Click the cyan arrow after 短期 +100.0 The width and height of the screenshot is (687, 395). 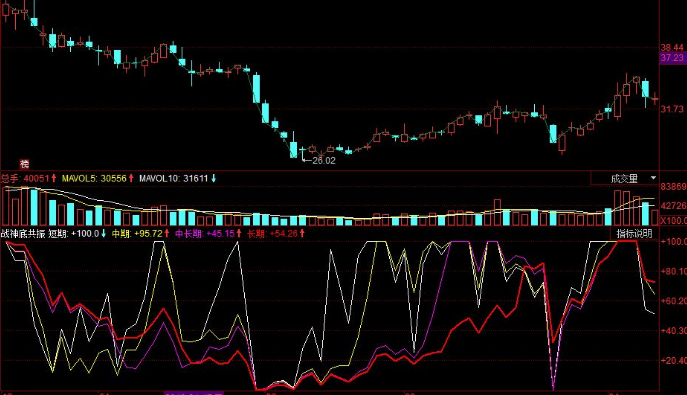(103, 233)
